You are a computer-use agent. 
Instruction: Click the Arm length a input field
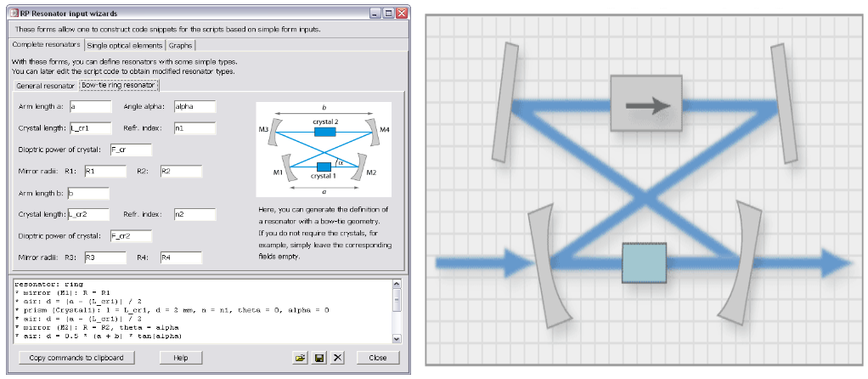91,107
